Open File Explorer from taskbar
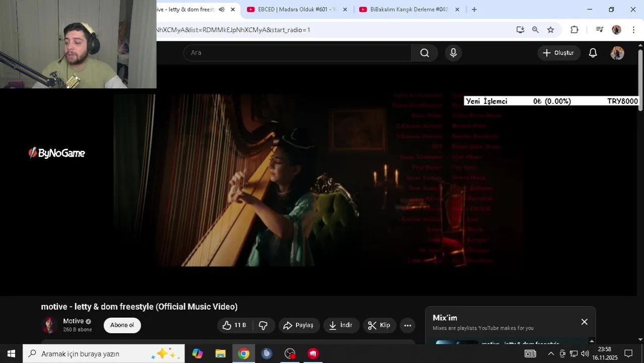 click(220, 353)
